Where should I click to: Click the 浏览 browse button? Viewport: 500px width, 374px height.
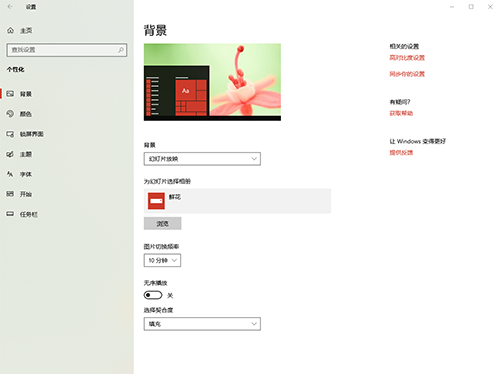[x=163, y=224]
